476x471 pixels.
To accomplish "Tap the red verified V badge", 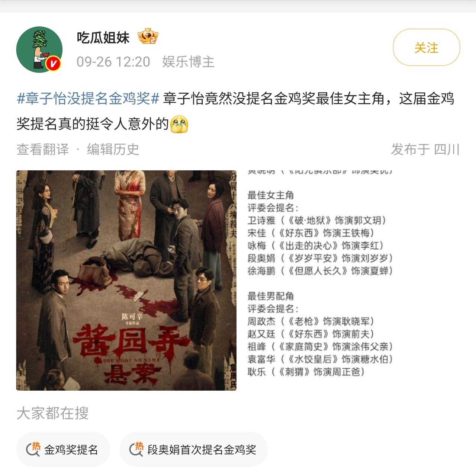I will 54,64.
